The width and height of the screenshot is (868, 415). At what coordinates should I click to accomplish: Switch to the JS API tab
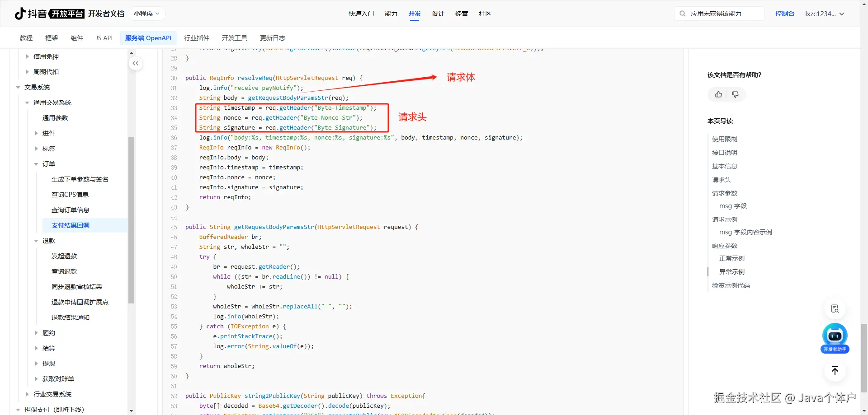pos(104,38)
